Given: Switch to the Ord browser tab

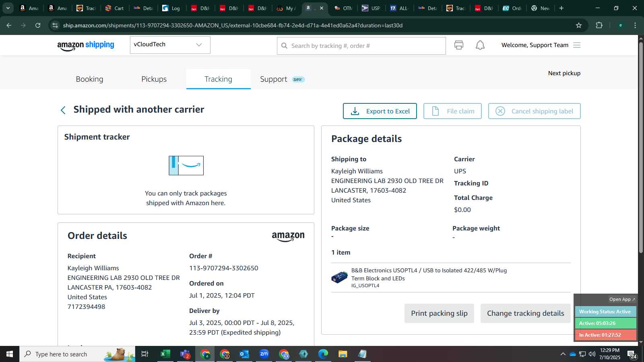Looking at the screenshot, I should click(x=512, y=8).
